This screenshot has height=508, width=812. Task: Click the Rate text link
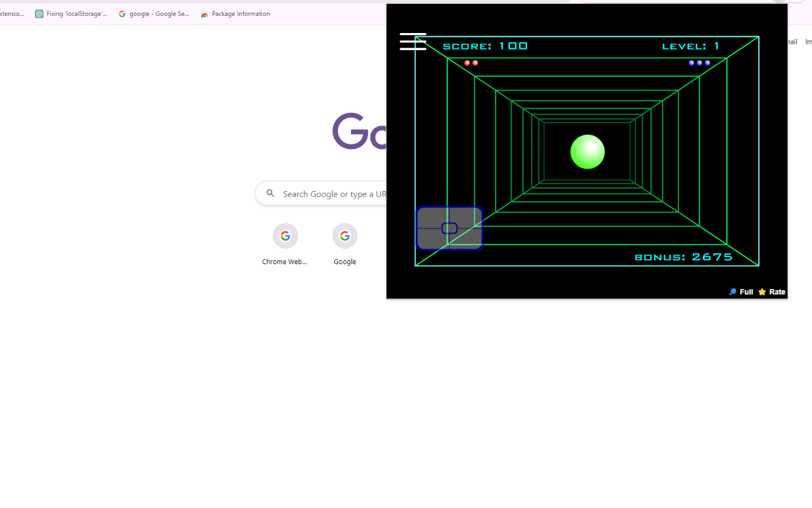(777, 292)
